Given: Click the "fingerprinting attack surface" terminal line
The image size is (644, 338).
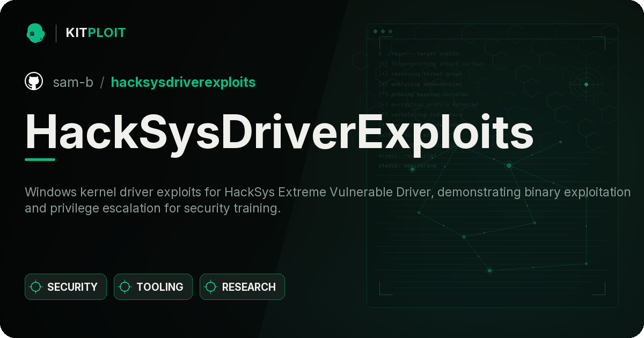Looking at the screenshot, I should coord(431,64).
